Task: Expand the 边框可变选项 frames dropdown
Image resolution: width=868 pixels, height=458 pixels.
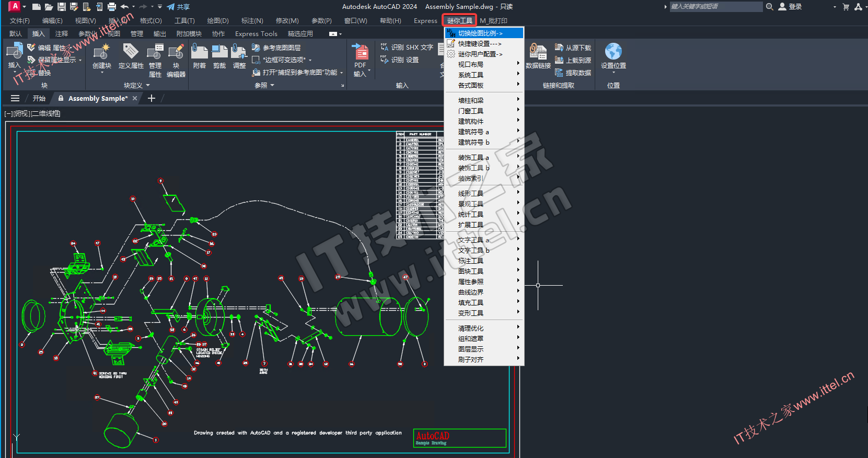Action: (310, 60)
